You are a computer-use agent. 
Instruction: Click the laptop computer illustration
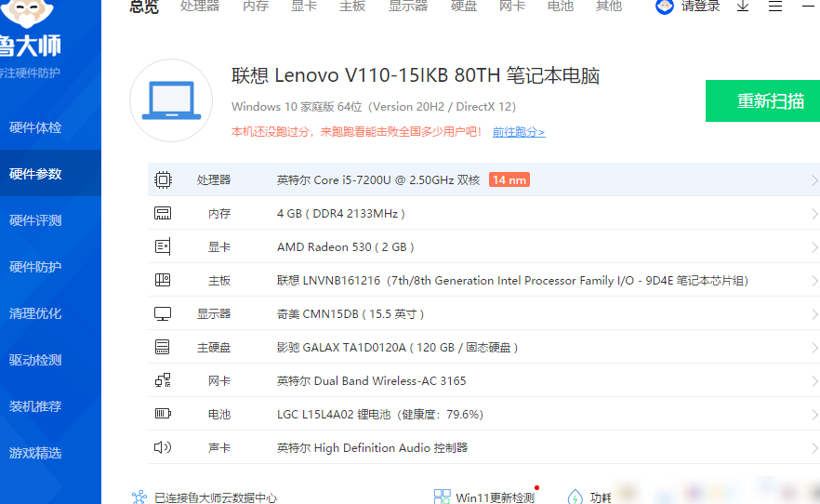171,99
